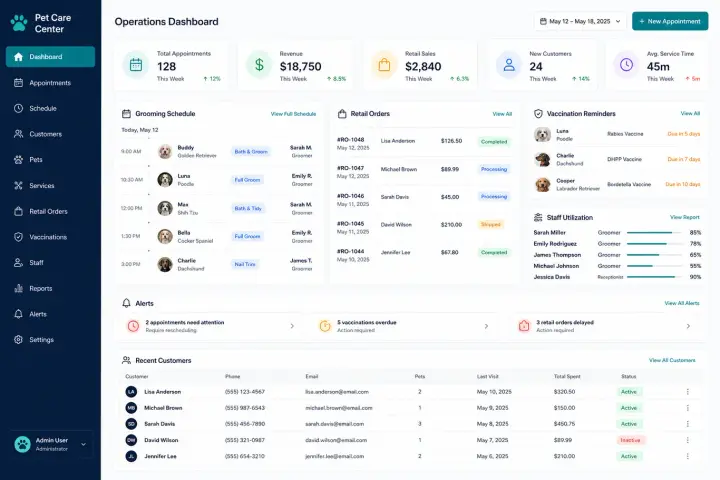Click the orange vaccinations overdue alert icon
This screenshot has width=720, height=480.
[325, 326]
